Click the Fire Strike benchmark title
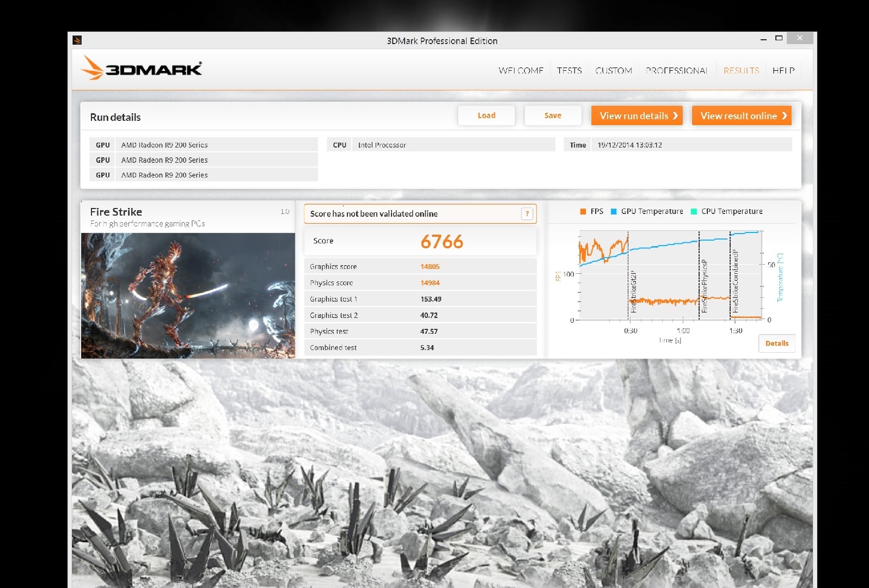This screenshot has height=588, width=869. tap(116, 212)
